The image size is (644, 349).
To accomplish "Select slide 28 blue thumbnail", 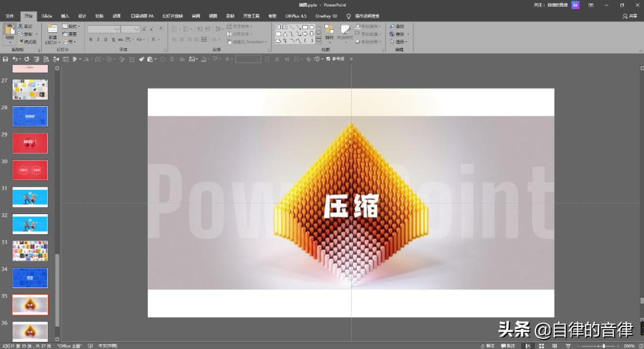I will click(30, 116).
